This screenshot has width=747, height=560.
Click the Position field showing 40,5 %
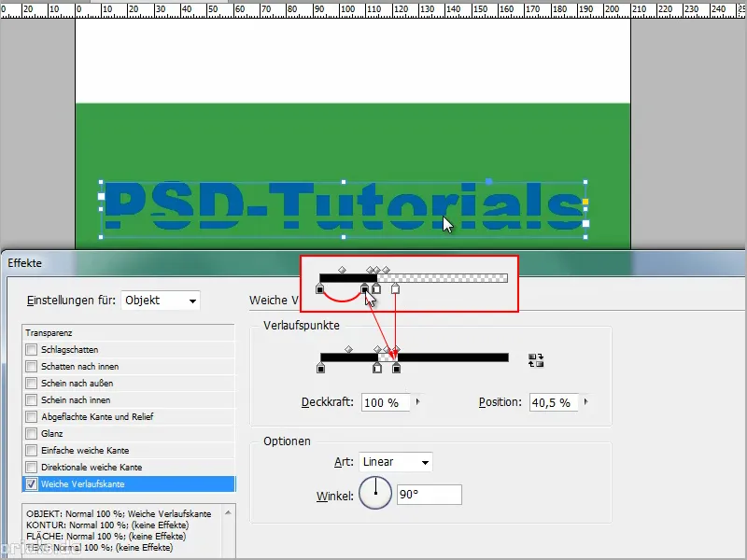coord(554,402)
